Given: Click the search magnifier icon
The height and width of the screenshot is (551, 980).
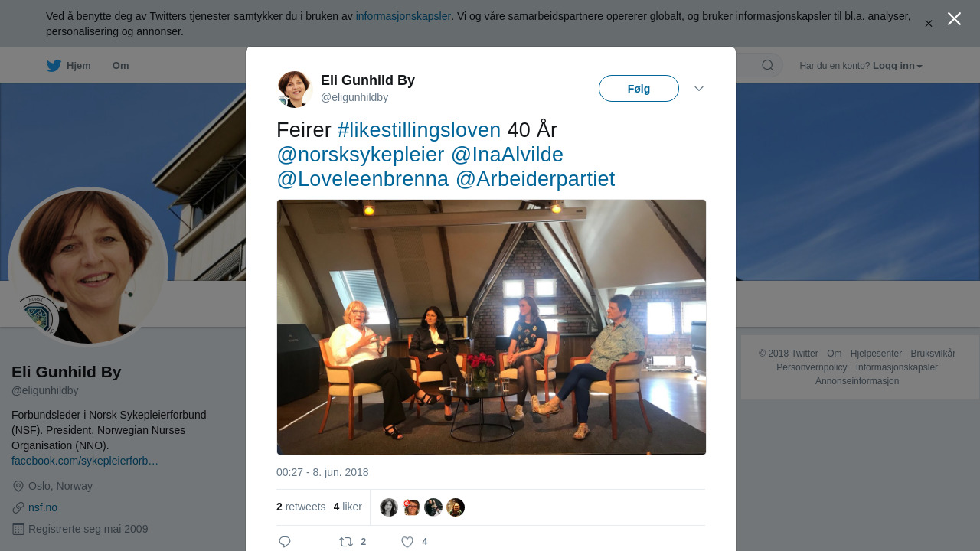Looking at the screenshot, I should [768, 66].
